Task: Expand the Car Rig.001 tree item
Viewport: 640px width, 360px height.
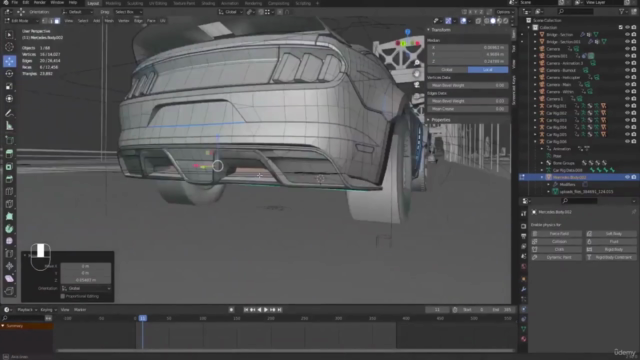Action: tap(536, 106)
